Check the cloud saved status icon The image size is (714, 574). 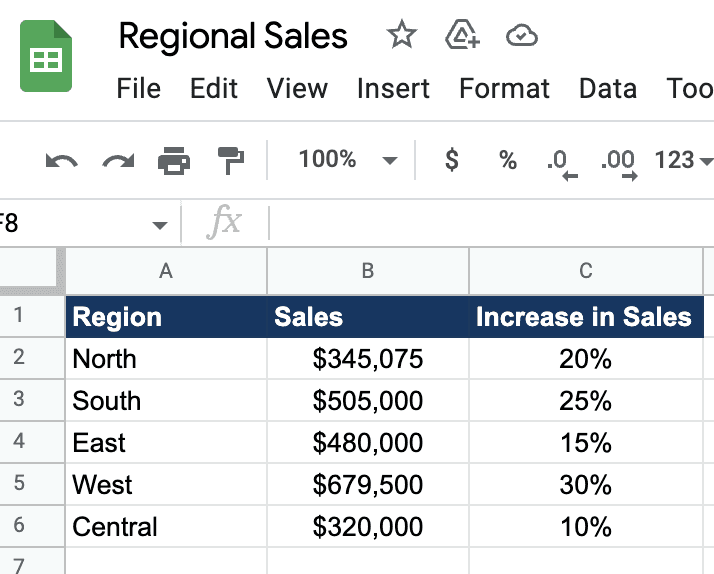pyautogui.click(x=522, y=36)
